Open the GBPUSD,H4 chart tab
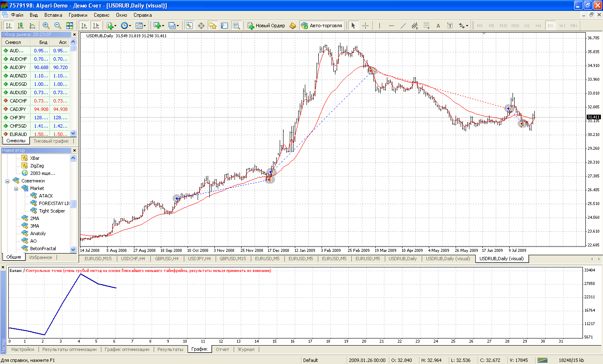Viewport: 603px width, 364px height. (166, 259)
